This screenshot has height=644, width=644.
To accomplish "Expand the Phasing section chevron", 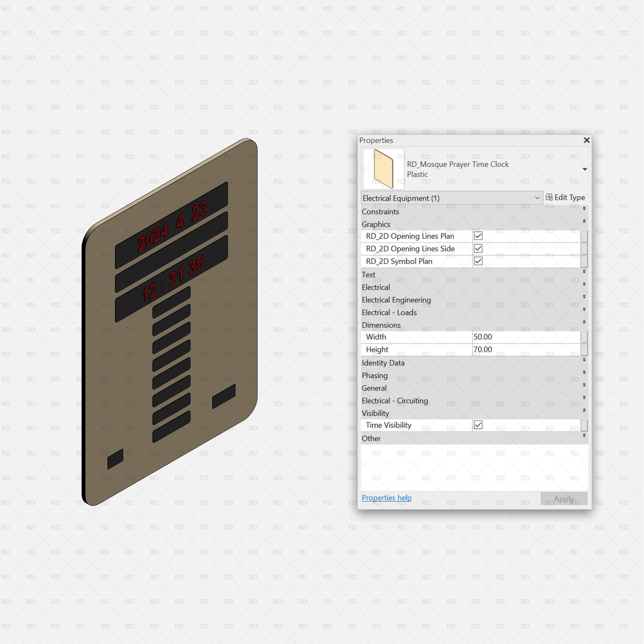I will point(584,372).
